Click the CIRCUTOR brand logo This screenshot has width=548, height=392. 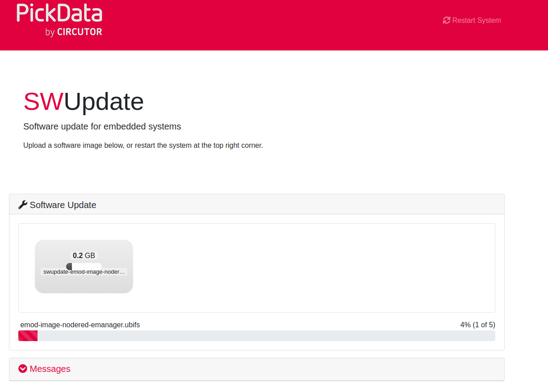(79, 32)
